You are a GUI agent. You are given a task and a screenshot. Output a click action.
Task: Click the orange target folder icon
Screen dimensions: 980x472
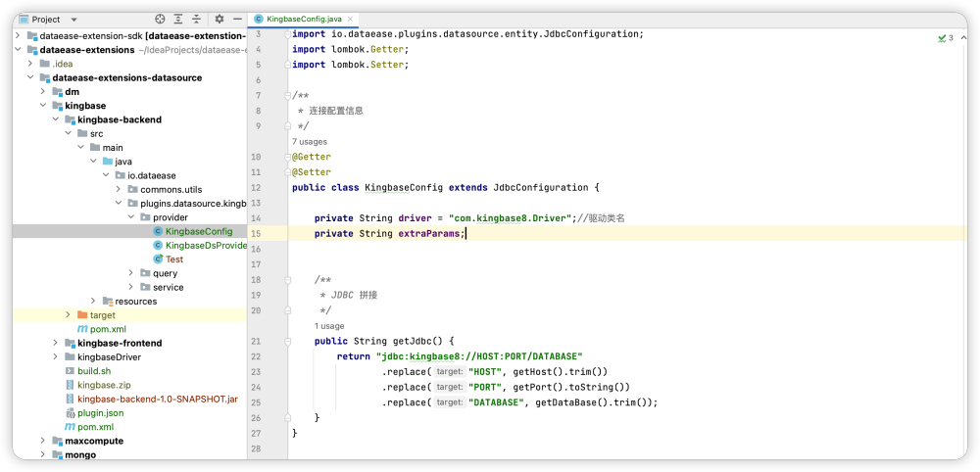coord(82,315)
